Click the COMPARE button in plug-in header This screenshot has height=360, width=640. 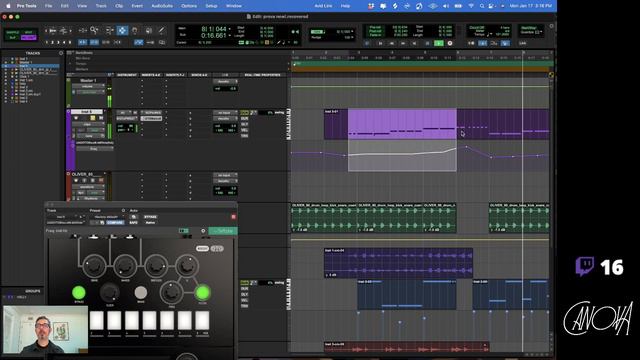point(115,222)
